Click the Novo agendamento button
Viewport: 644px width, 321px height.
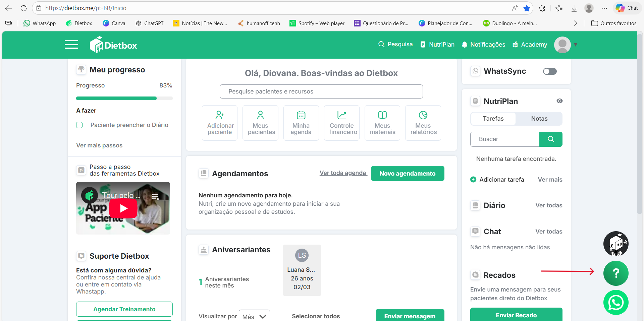click(x=408, y=174)
